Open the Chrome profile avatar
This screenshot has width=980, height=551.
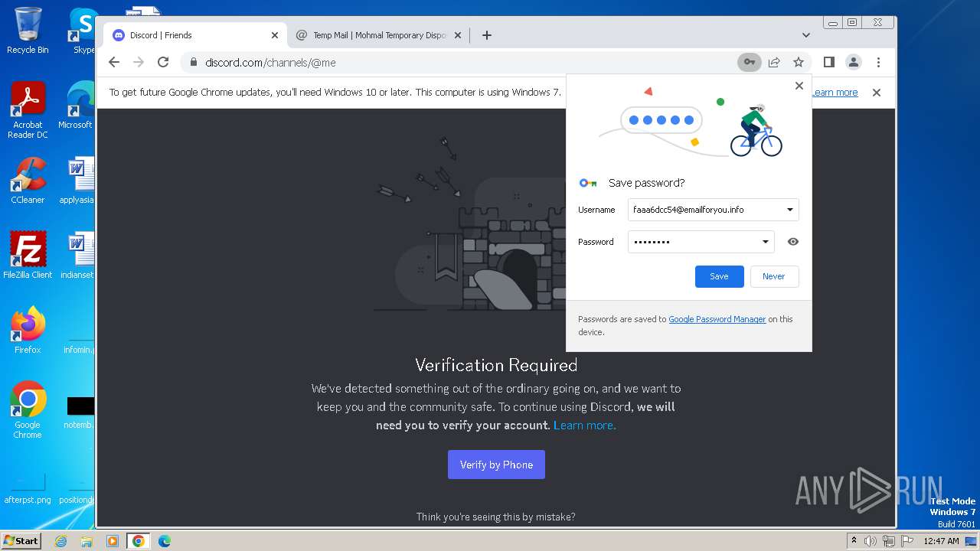pos(854,62)
